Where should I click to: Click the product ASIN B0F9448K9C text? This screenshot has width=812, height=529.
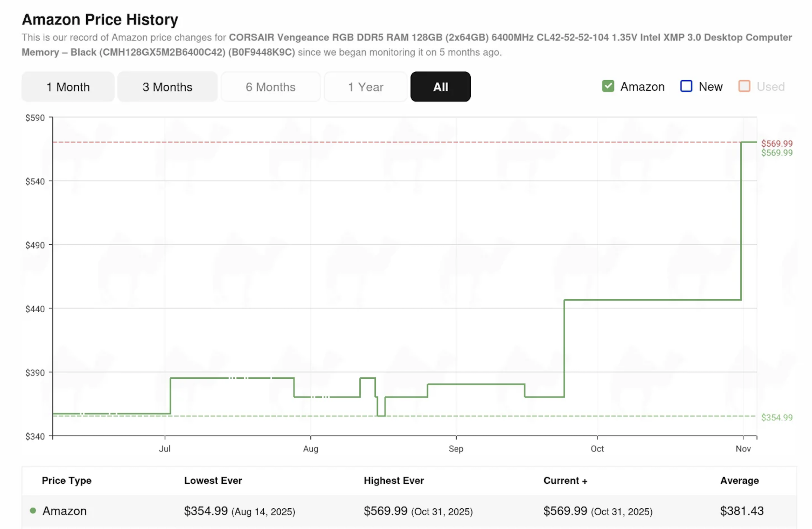click(261, 52)
